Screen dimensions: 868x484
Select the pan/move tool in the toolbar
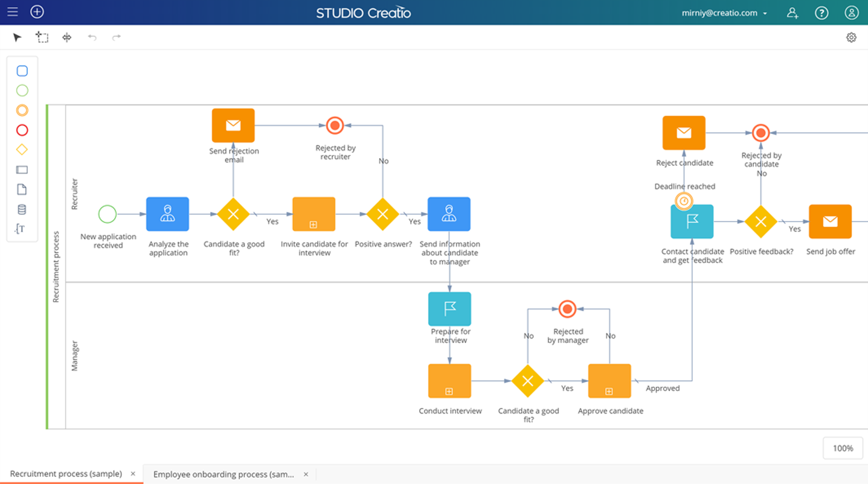click(x=66, y=37)
